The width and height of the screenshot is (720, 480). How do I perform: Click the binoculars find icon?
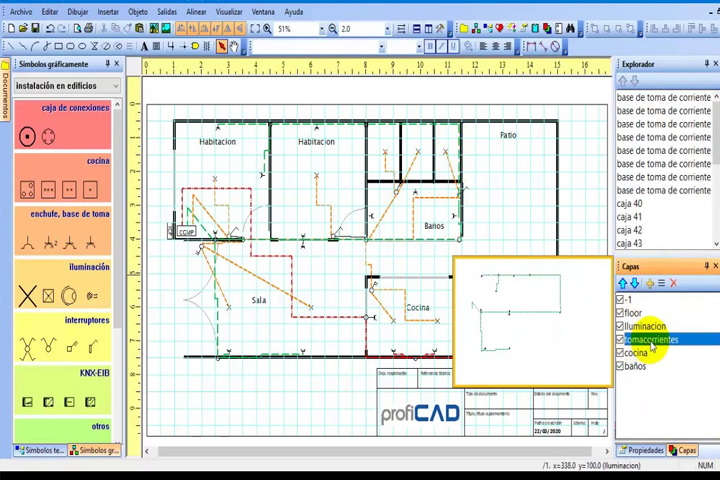(570, 28)
